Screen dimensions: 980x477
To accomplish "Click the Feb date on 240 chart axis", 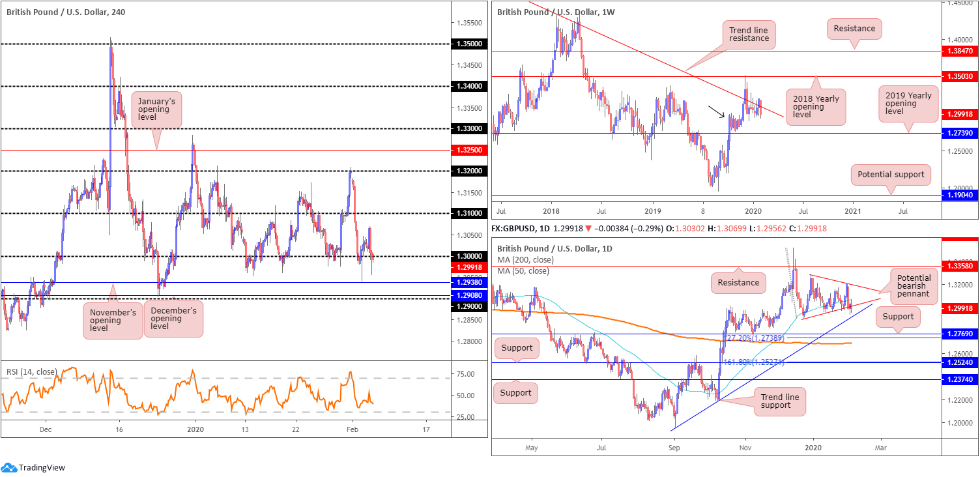I will 352,431.
